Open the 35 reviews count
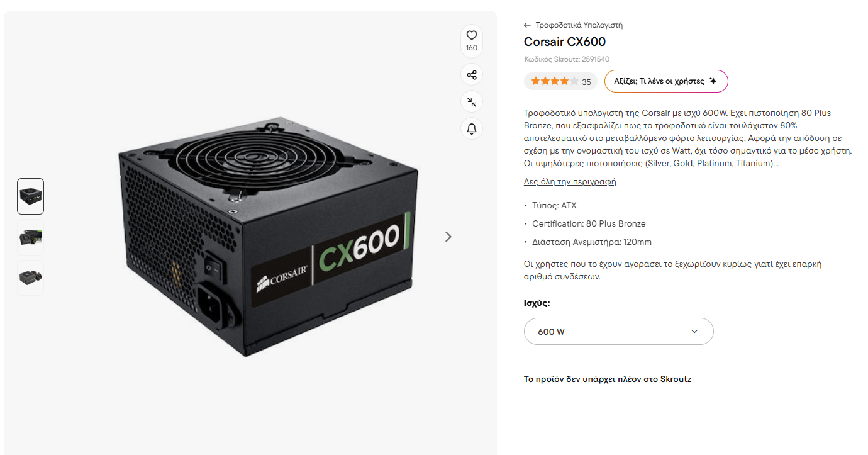This screenshot has width=868, height=455. point(586,82)
